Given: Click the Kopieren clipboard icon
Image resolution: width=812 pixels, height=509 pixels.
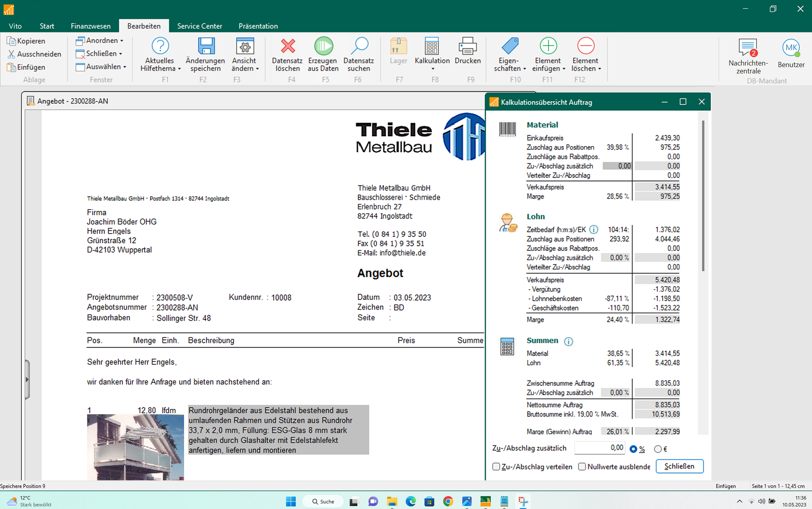Looking at the screenshot, I should pos(11,41).
